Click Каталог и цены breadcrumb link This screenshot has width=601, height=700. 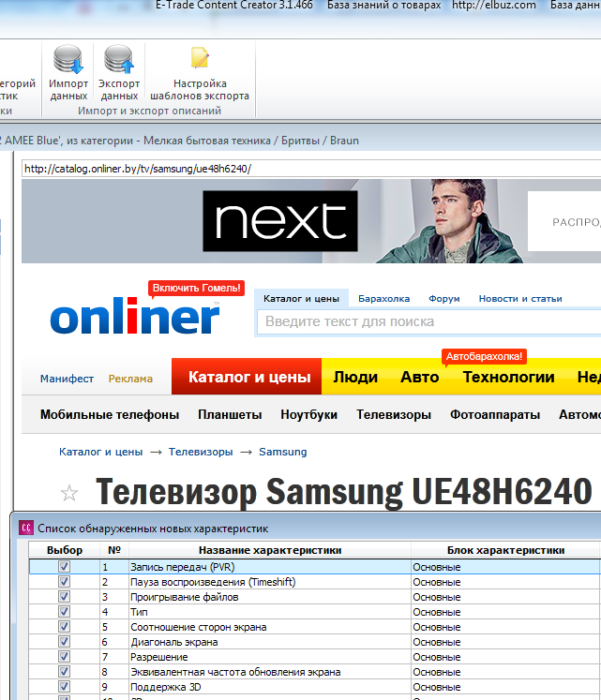click(x=101, y=452)
